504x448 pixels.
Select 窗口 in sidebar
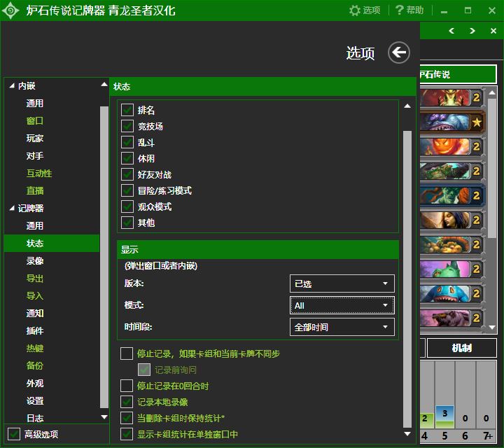click(35, 121)
